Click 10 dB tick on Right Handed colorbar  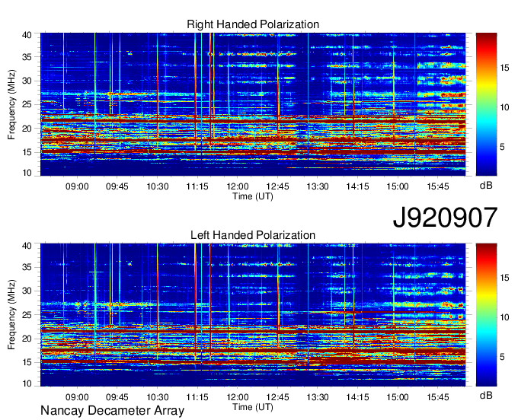[504, 107]
